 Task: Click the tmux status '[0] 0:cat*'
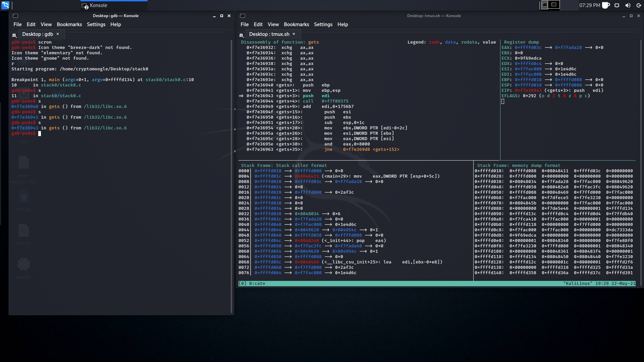(252, 284)
